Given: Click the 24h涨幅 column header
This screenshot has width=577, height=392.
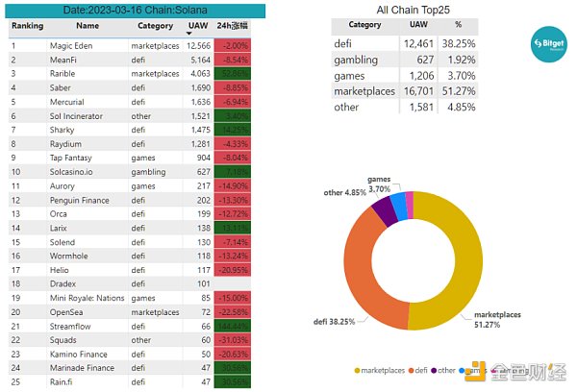Looking at the screenshot, I should (x=235, y=26).
